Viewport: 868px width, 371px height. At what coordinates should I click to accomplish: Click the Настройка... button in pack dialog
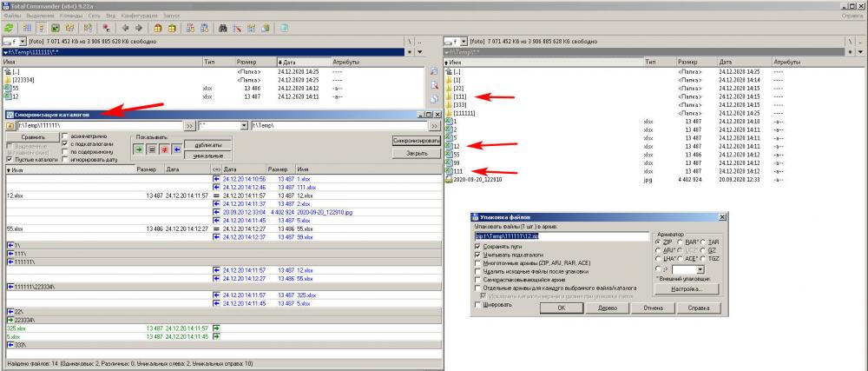pyautogui.click(x=687, y=289)
